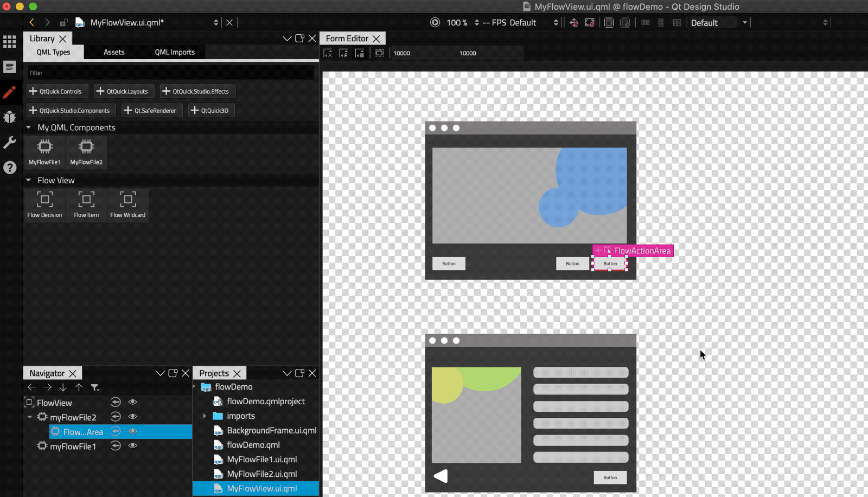Switch to the Assets tab
The width and height of the screenshot is (868, 497).
click(x=114, y=52)
